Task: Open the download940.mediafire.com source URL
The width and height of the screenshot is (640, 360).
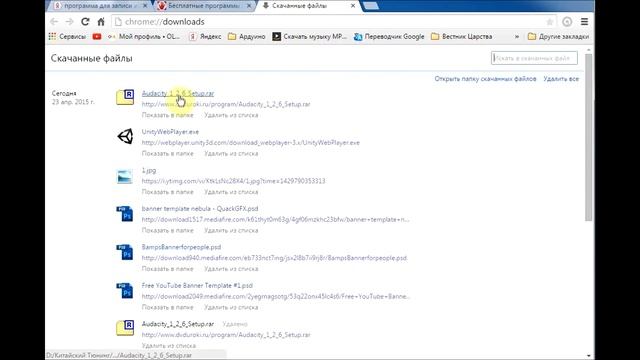Action: (274, 258)
